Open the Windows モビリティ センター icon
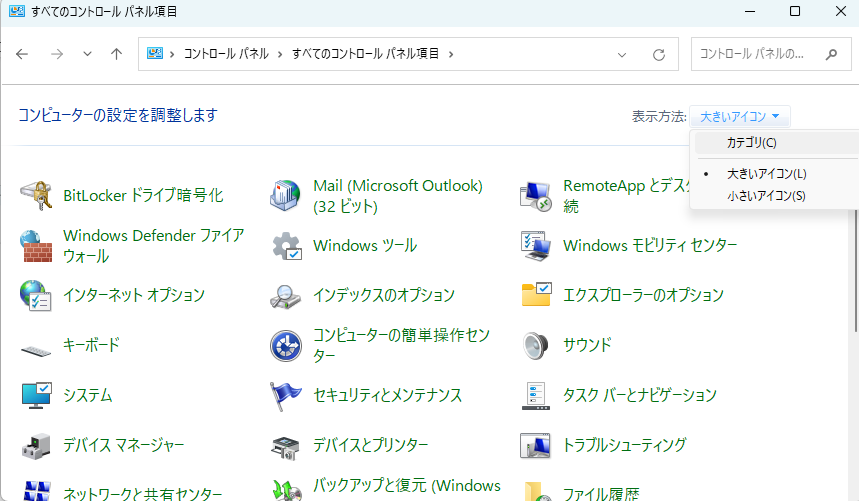 535,246
